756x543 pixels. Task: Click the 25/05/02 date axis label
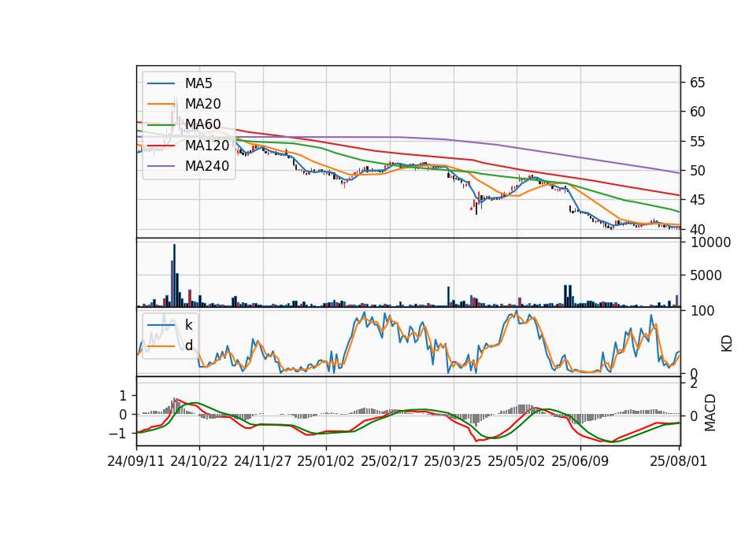[517, 461]
